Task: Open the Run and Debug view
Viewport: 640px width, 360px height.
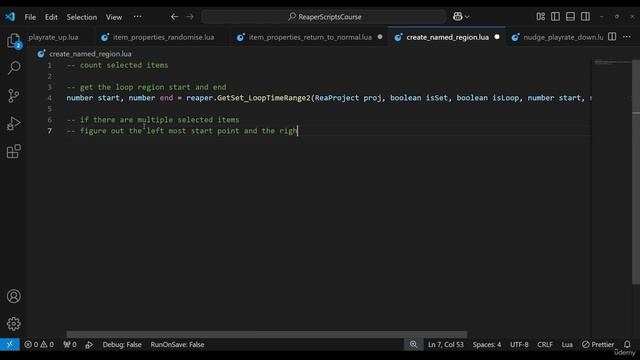Action: pyautogui.click(x=13, y=123)
